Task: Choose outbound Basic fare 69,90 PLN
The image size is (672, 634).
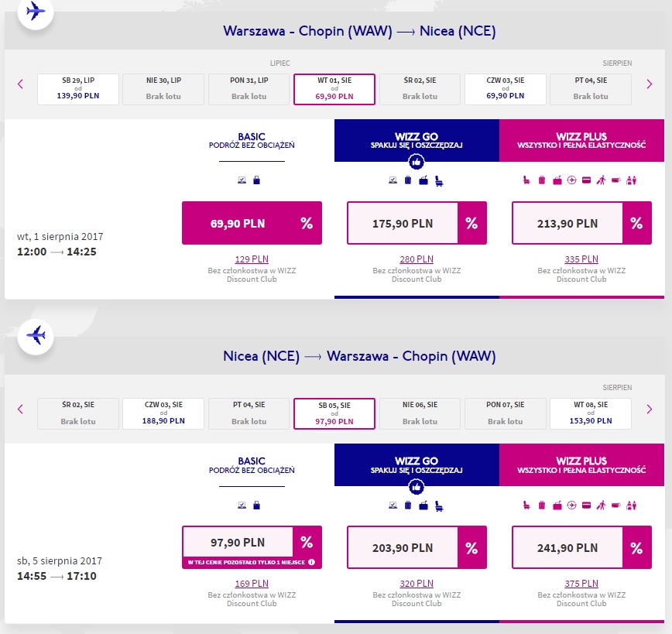Action: coord(252,223)
